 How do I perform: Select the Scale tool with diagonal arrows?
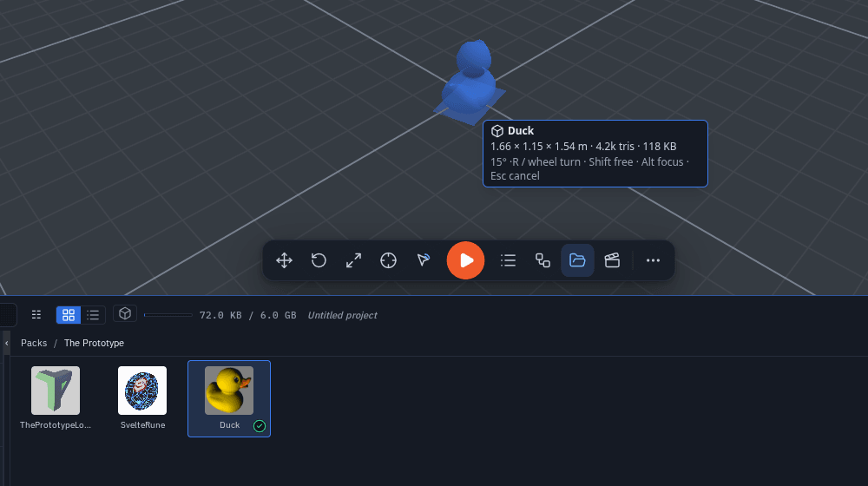354,260
